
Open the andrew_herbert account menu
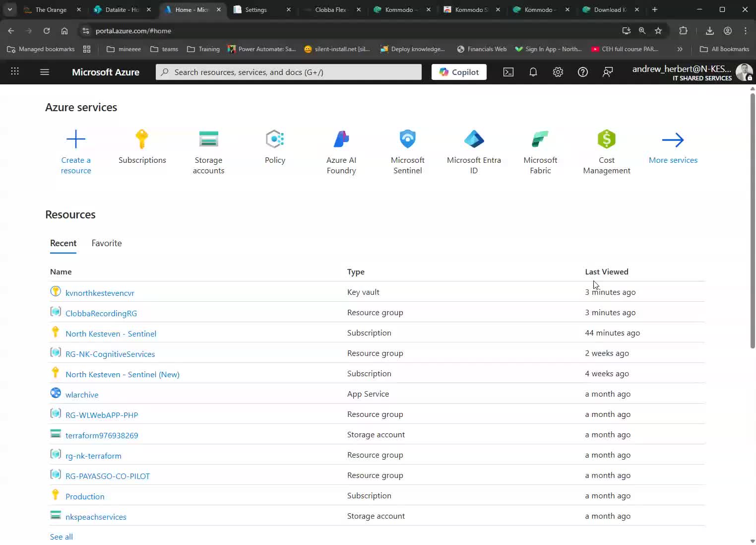pyautogui.click(x=692, y=72)
